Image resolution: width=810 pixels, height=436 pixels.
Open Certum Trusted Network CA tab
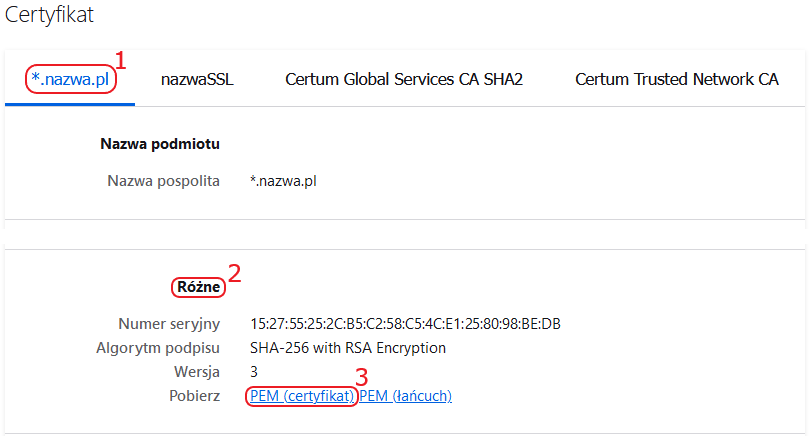pos(677,79)
